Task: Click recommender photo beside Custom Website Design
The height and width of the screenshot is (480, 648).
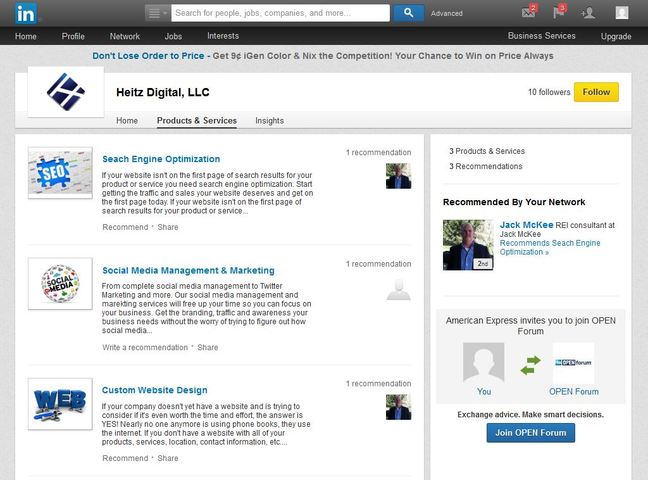Action: click(398, 407)
